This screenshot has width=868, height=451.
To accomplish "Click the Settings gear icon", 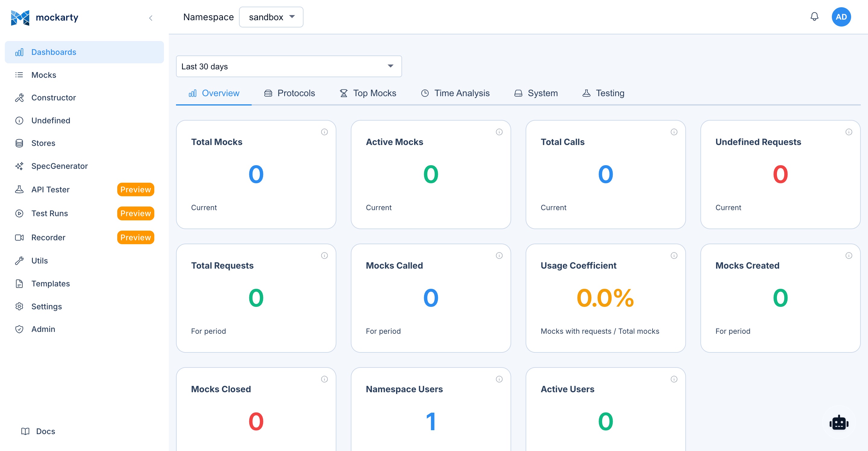I will point(19,307).
